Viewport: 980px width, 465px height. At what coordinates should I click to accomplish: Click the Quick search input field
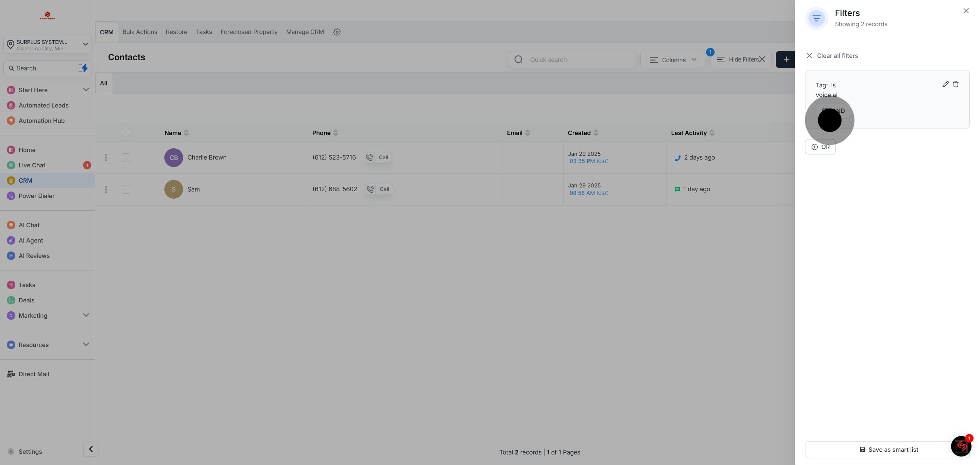(x=578, y=60)
